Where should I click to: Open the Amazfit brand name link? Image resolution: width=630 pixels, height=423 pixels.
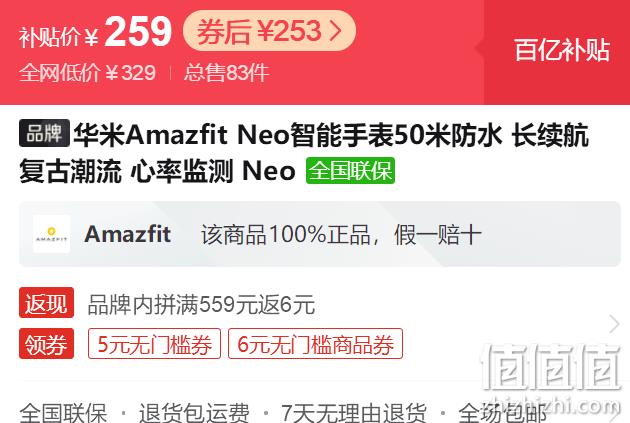[x=128, y=234]
